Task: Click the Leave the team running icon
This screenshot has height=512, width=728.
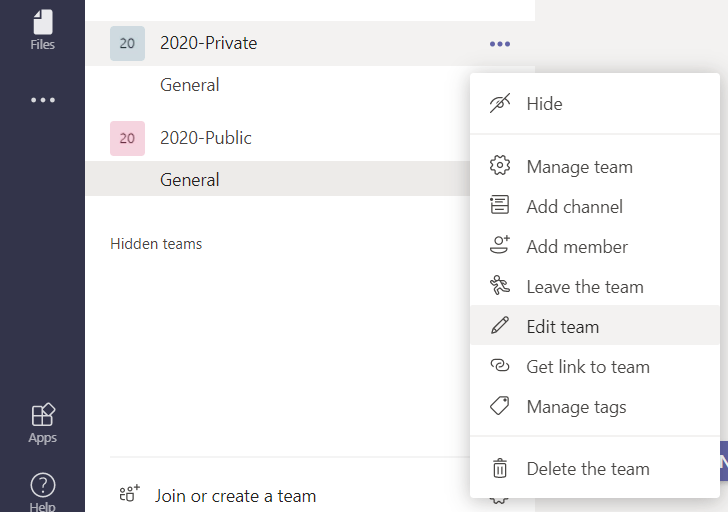Action: click(x=499, y=286)
